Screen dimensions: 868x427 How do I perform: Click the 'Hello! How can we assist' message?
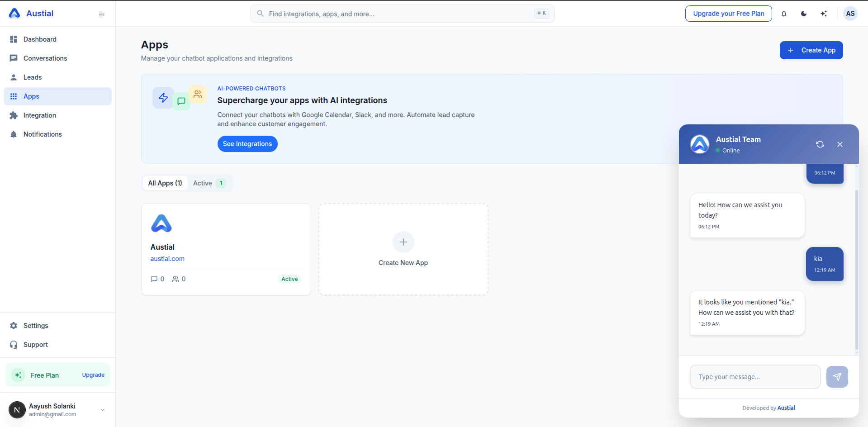747,215
